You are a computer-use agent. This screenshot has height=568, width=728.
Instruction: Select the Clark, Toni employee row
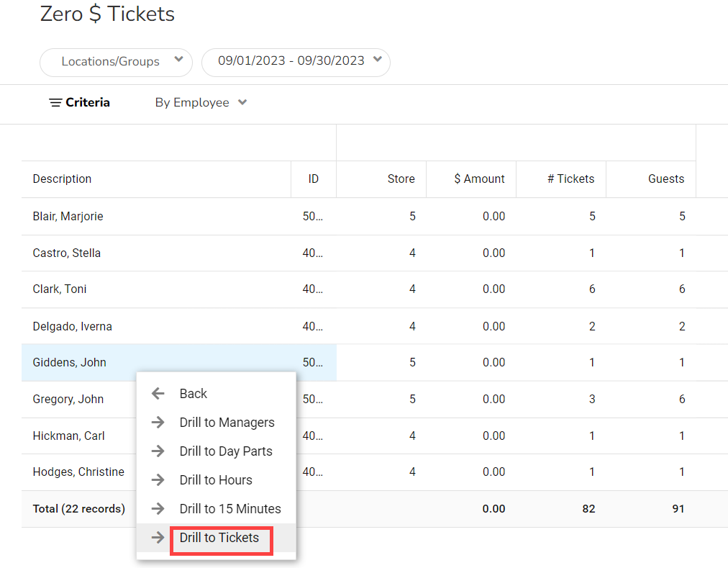pyautogui.click(x=60, y=289)
